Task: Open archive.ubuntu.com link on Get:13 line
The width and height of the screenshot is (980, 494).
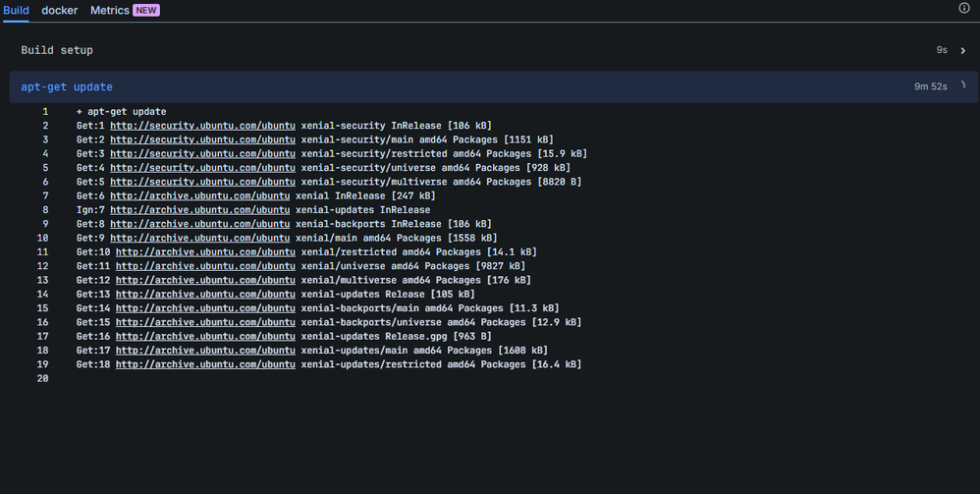Action: 205,295
